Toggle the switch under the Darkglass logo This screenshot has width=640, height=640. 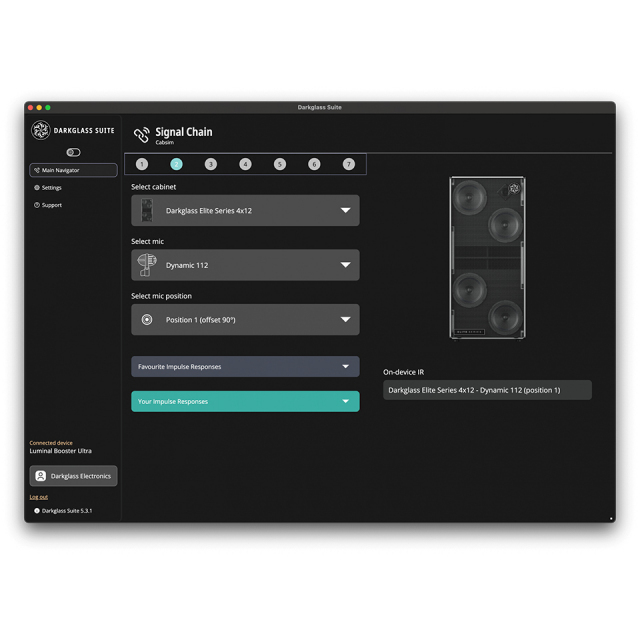pos(73,152)
